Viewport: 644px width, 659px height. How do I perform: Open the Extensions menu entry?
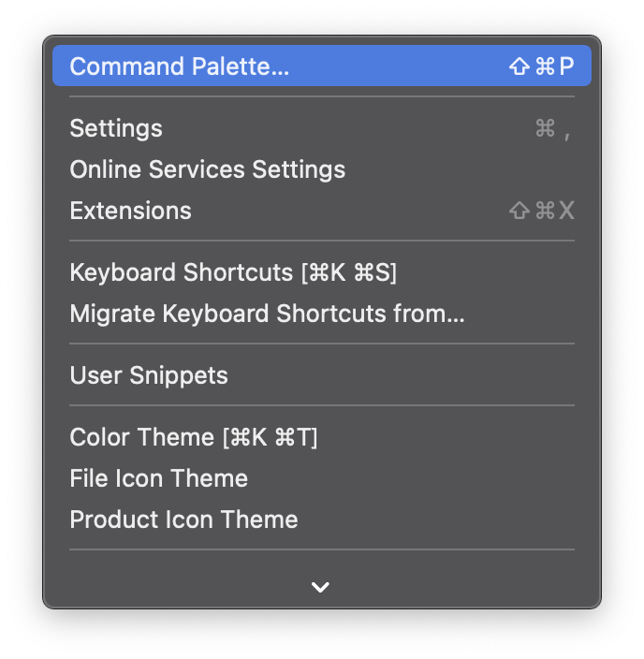(322, 211)
